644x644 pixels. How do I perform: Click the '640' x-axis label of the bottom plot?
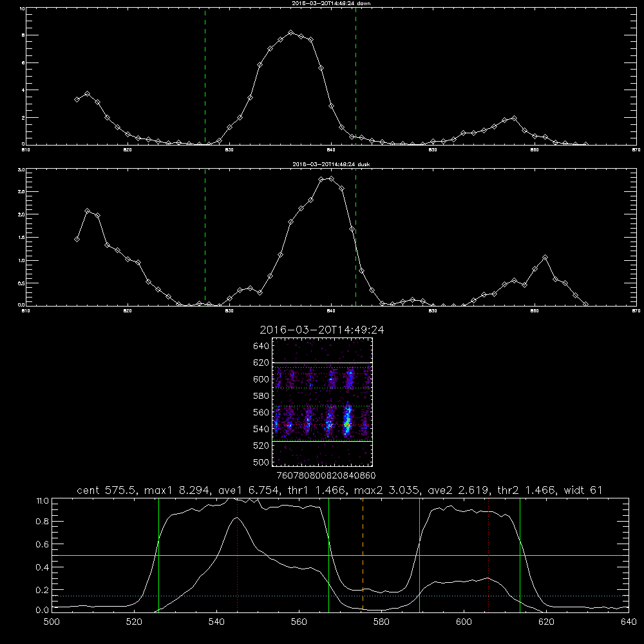(629, 622)
